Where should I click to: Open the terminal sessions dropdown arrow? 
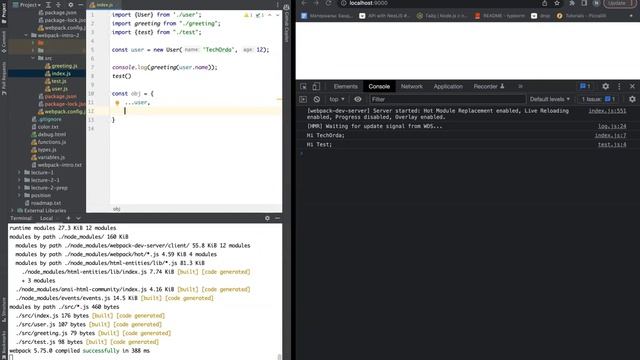click(x=78, y=218)
